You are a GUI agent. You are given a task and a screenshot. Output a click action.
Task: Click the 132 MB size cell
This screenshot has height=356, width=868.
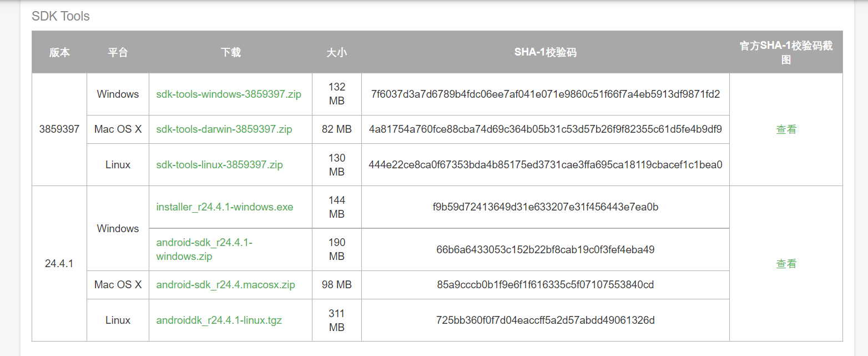click(336, 94)
